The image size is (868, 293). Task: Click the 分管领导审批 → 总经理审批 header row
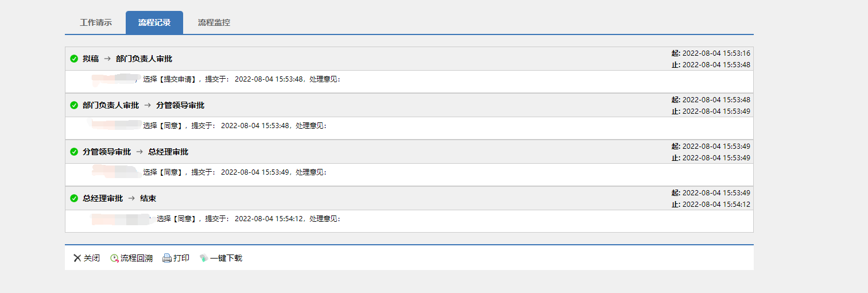(x=135, y=152)
